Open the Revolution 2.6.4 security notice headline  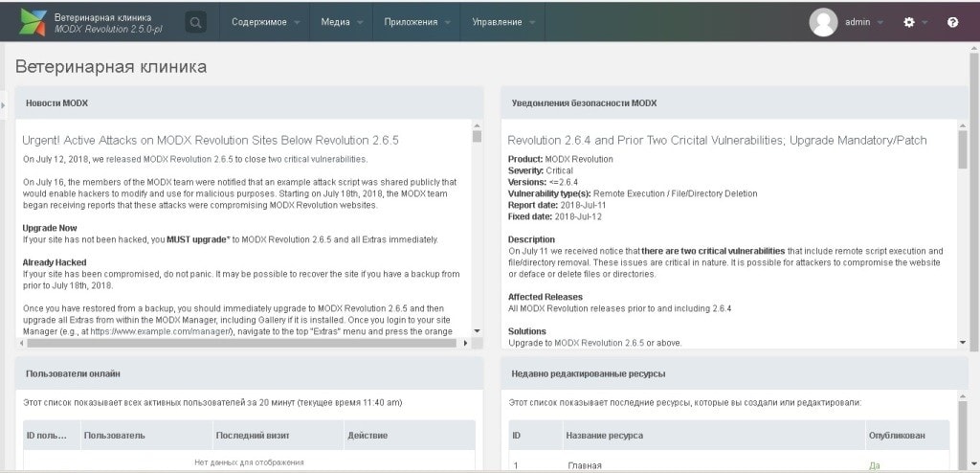coord(717,140)
